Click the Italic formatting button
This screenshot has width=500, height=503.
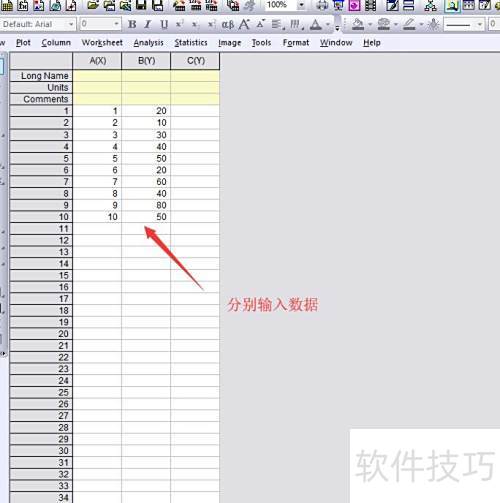pos(148,24)
